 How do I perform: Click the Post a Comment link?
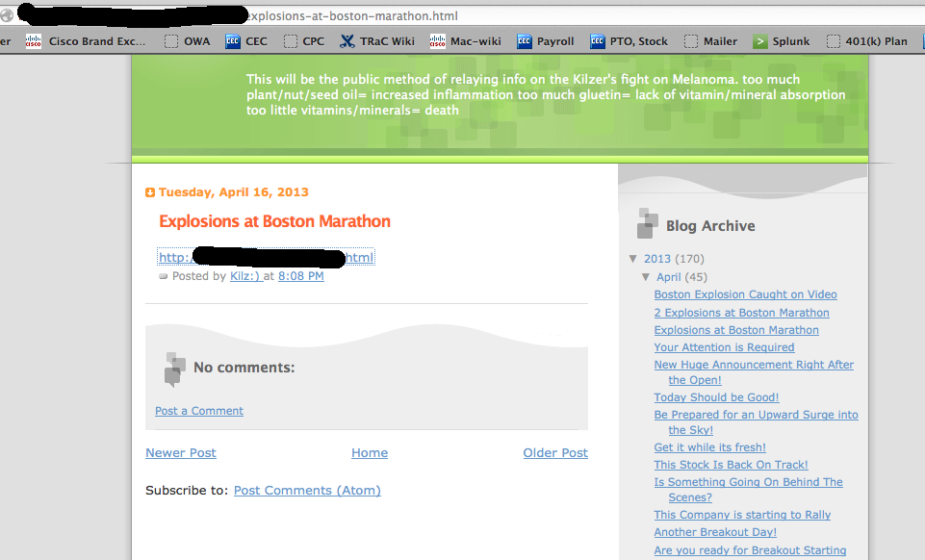(x=199, y=411)
